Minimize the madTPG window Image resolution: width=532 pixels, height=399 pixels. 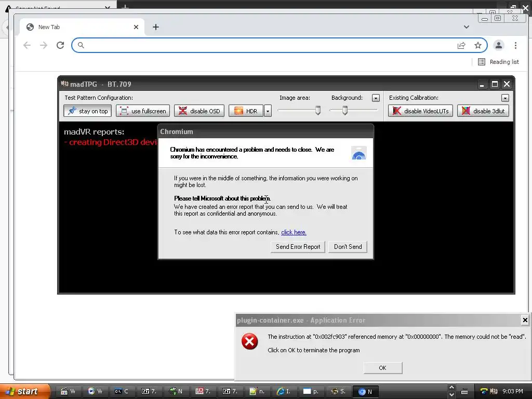coord(482,84)
